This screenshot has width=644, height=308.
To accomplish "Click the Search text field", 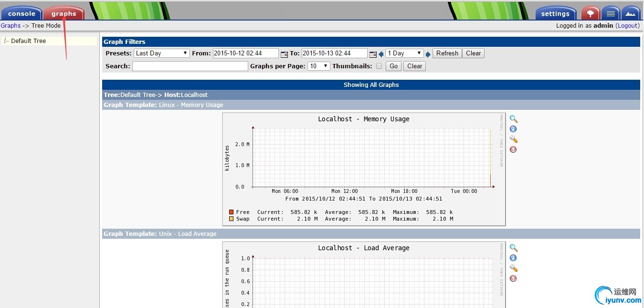I will pos(190,66).
